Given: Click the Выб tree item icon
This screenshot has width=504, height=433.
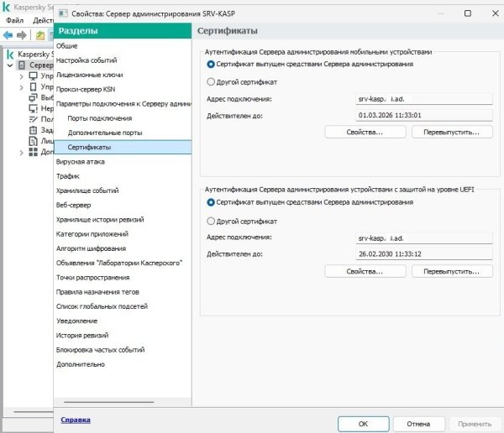Looking at the screenshot, I should pos(33,97).
